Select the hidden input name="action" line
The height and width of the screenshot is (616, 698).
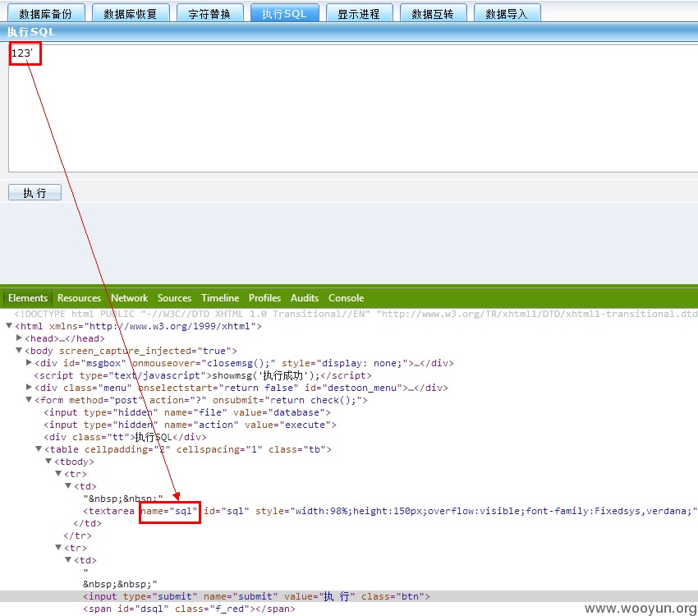pos(190,425)
